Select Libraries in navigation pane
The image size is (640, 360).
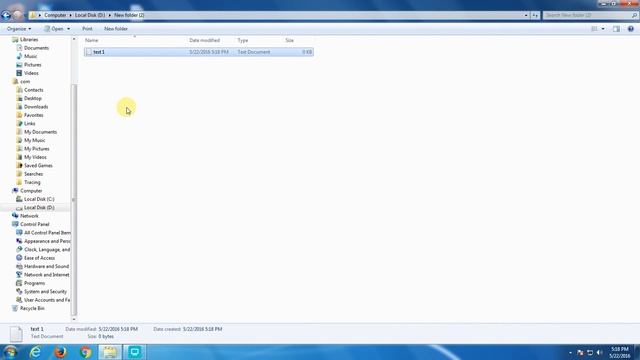(29, 40)
